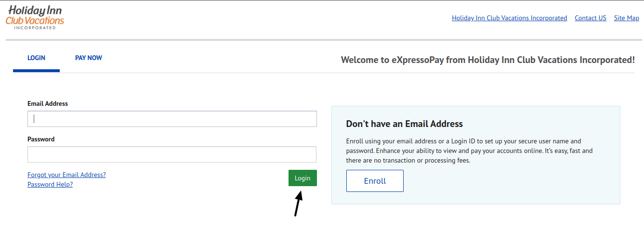Click the black arrow pointing at Login
The width and height of the screenshot is (644, 241).
[x=299, y=203]
